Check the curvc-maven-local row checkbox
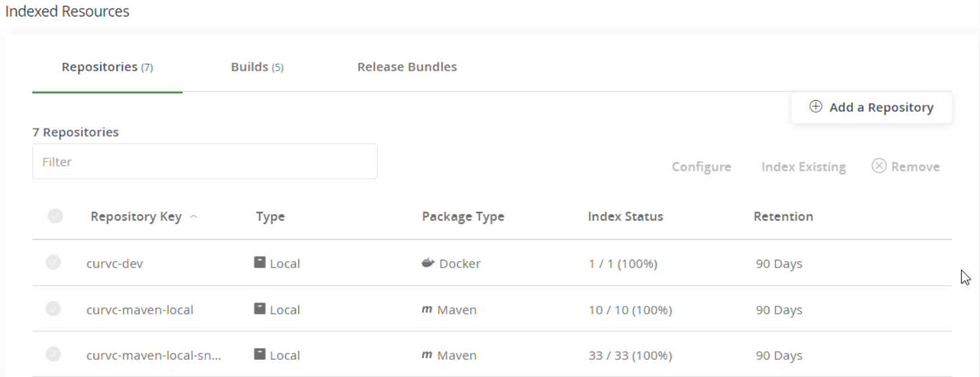 tap(53, 308)
